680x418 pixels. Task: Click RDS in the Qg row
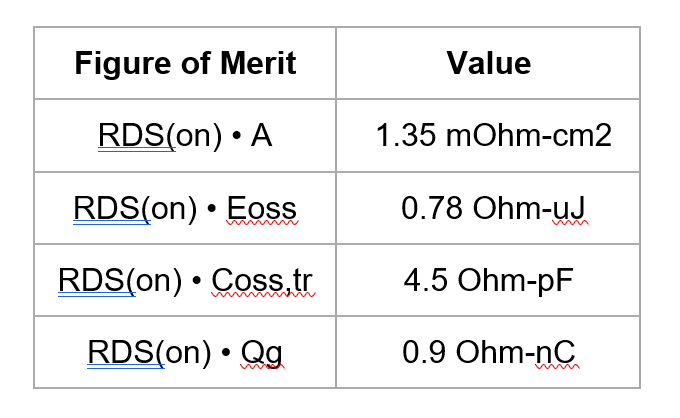(x=125, y=352)
